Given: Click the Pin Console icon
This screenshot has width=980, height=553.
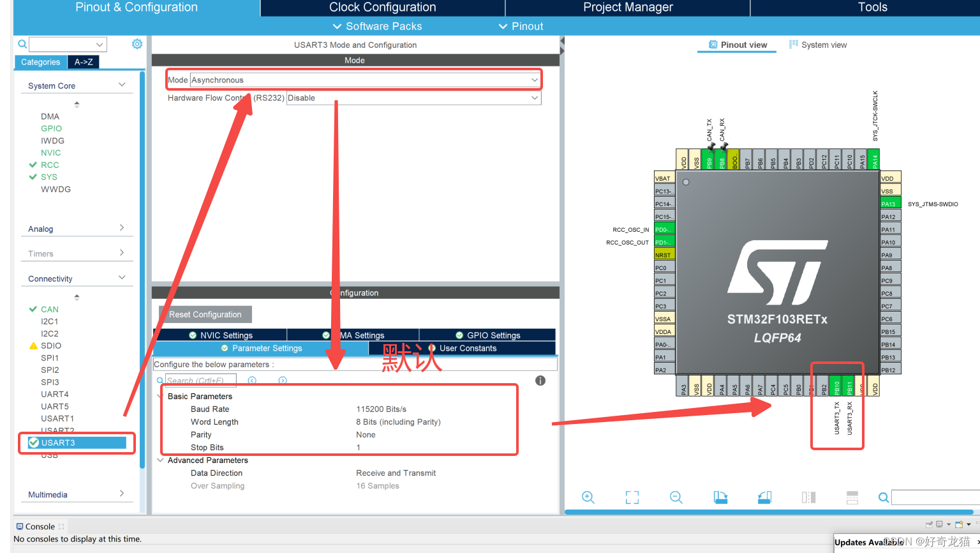Looking at the screenshot, I should [x=929, y=524].
